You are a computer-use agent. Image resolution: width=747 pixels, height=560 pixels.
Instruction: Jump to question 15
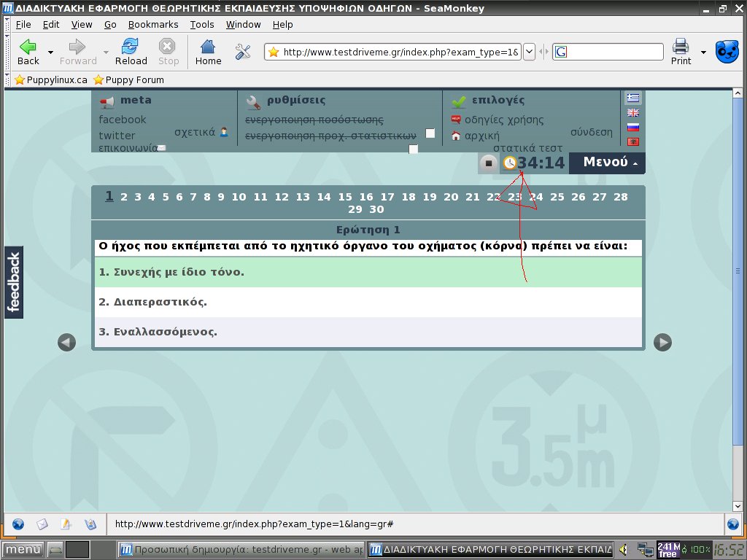pos(345,197)
